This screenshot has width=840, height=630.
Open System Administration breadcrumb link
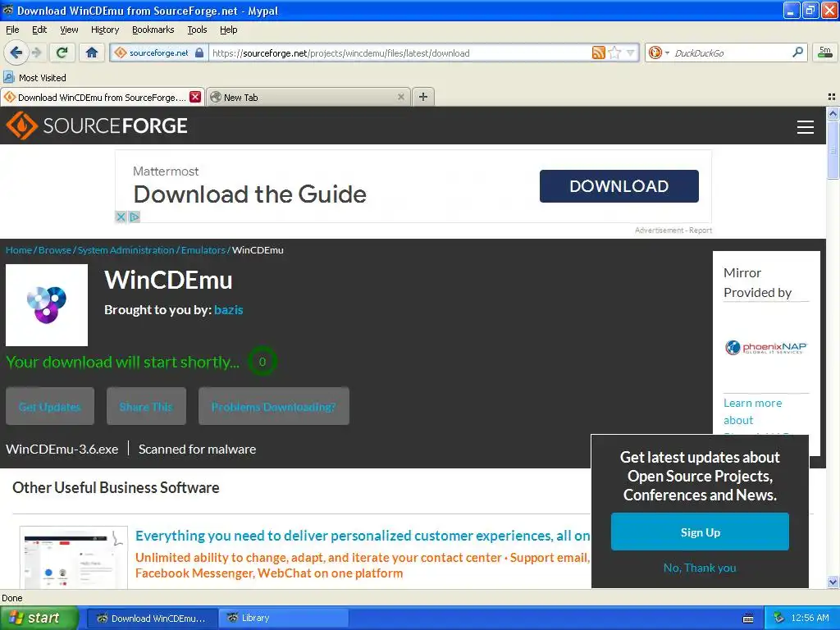(126, 250)
